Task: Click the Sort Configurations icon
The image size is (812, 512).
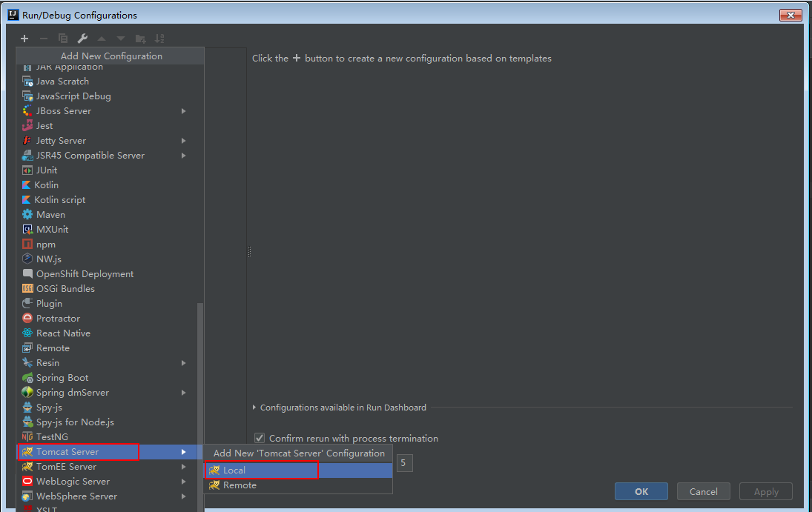Action: tap(159, 39)
